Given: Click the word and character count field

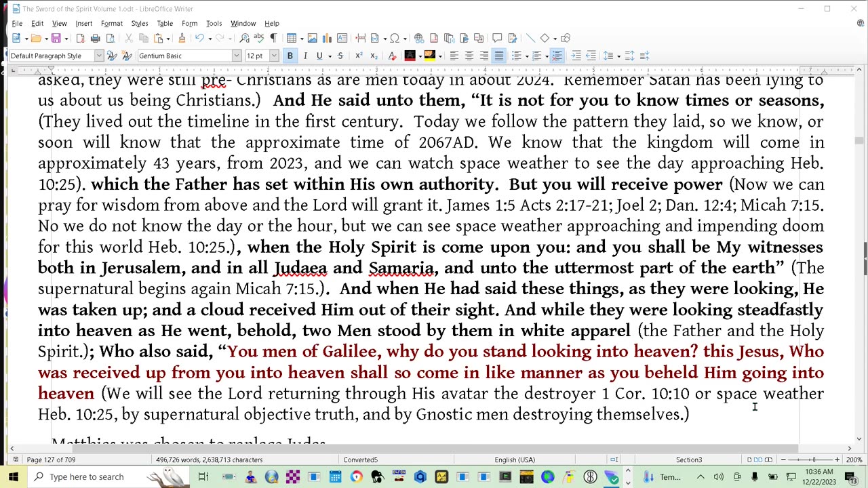Looking at the screenshot, I should click(209, 460).
